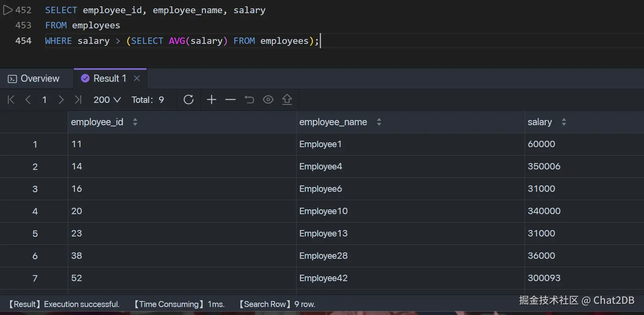Select employee_id cell 16
Screen dimensions: 644x315
(x=182, y=189)
